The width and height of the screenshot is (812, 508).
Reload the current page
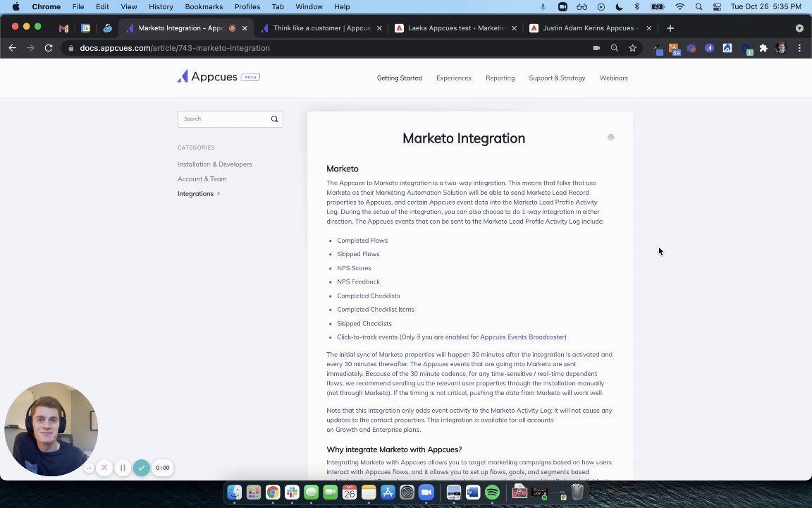click(49, 48)
